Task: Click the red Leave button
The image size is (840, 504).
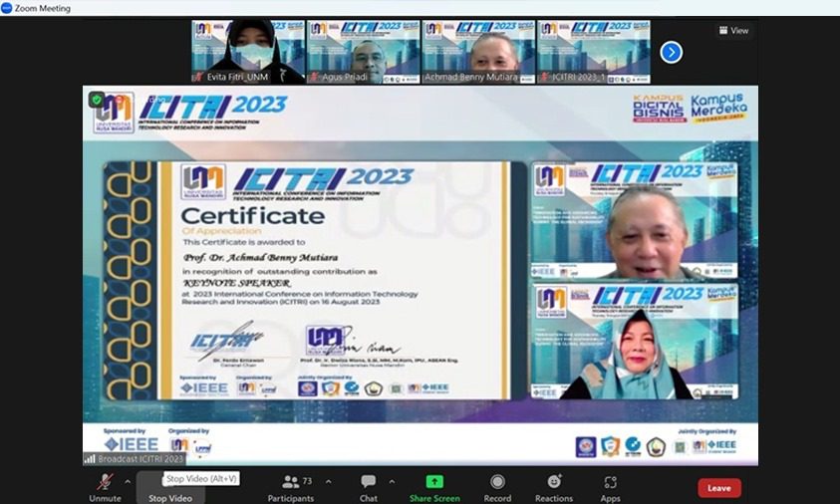Action: click(719, 488)
